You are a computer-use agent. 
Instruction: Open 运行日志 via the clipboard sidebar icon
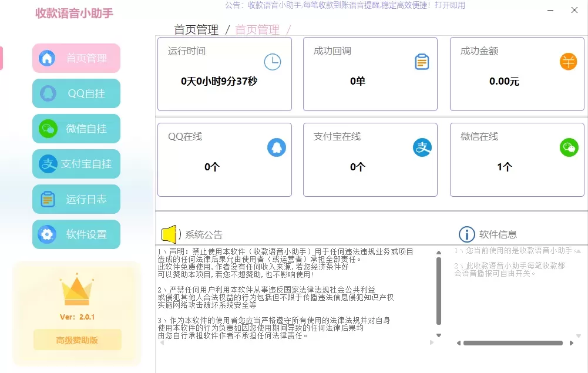pyautogui.click(x=47, y=199)
